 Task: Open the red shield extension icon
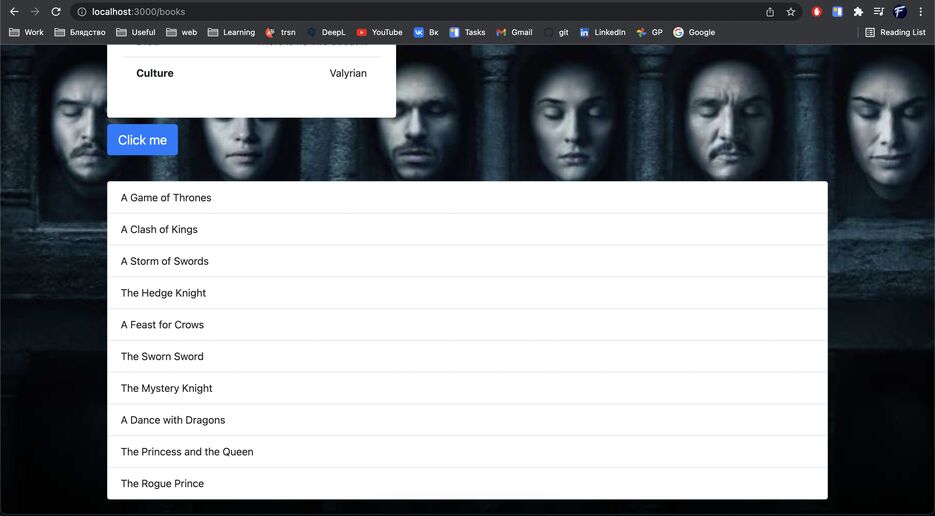coord(817,12)
